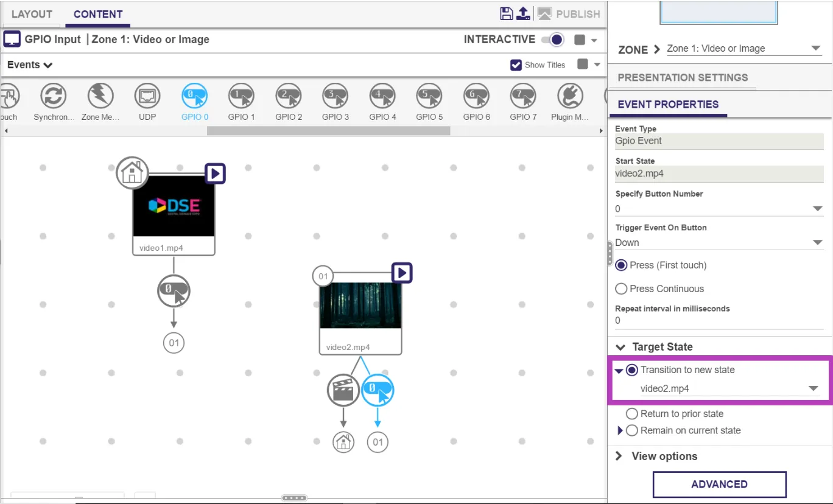Screen dimensions: 833x504
Task: Click the GPIO 4 event icon
Action: pyautogui.click(x=382, y=96)
